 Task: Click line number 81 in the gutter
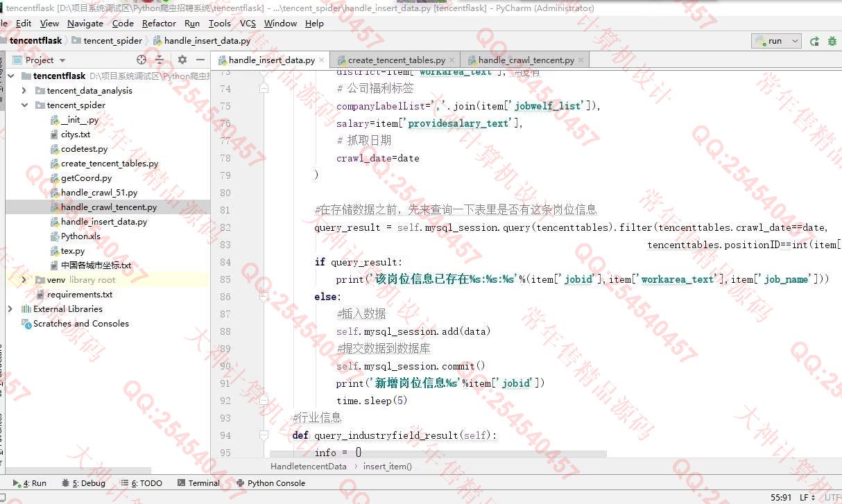225,210
